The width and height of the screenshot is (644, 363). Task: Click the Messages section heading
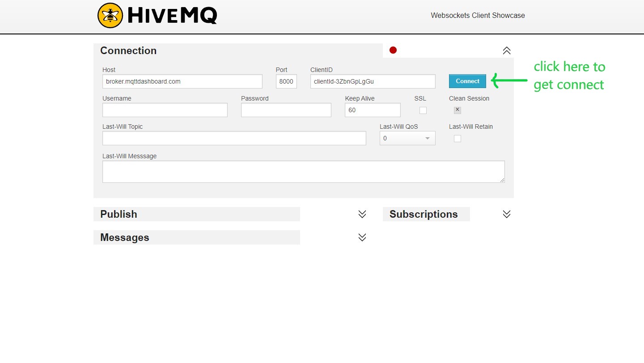click(125, 237)
